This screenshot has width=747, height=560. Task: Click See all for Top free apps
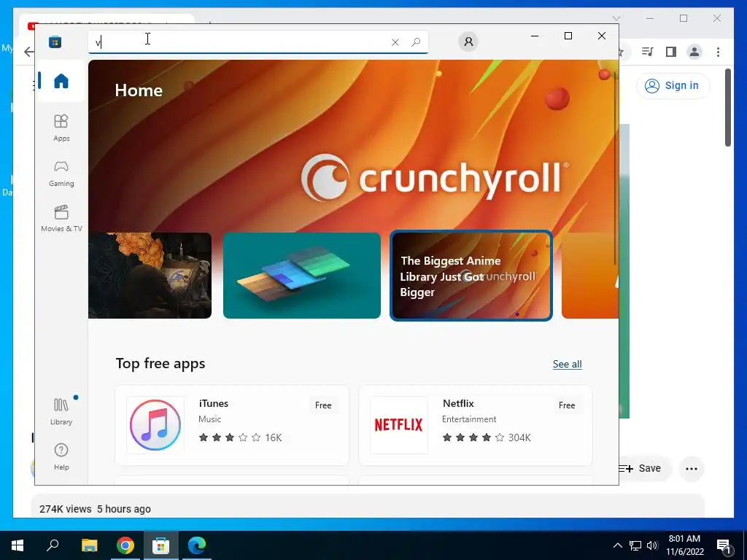pyautogui.click(x=567, y=365)
